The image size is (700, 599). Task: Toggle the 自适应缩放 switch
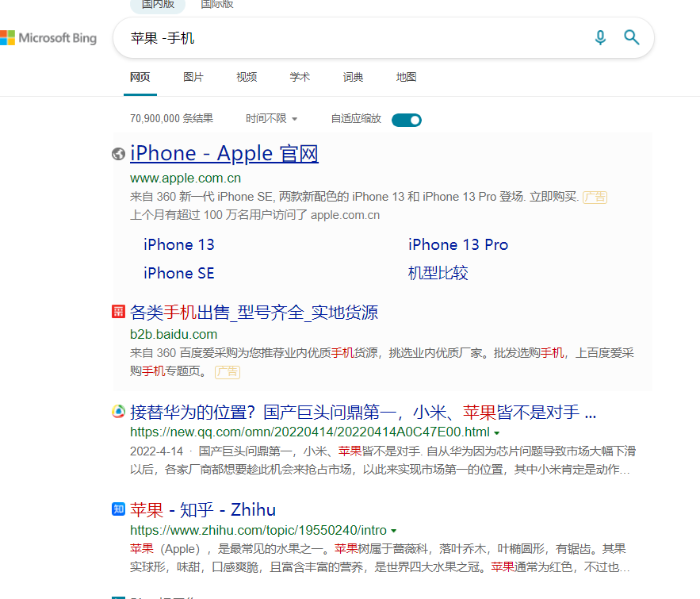(406, 120)
